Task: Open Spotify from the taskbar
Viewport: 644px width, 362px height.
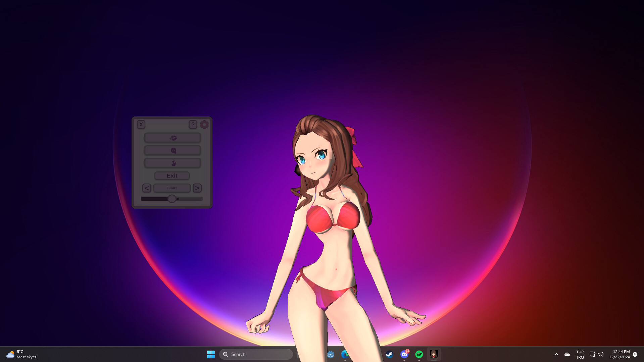Action: coord(419,354)
